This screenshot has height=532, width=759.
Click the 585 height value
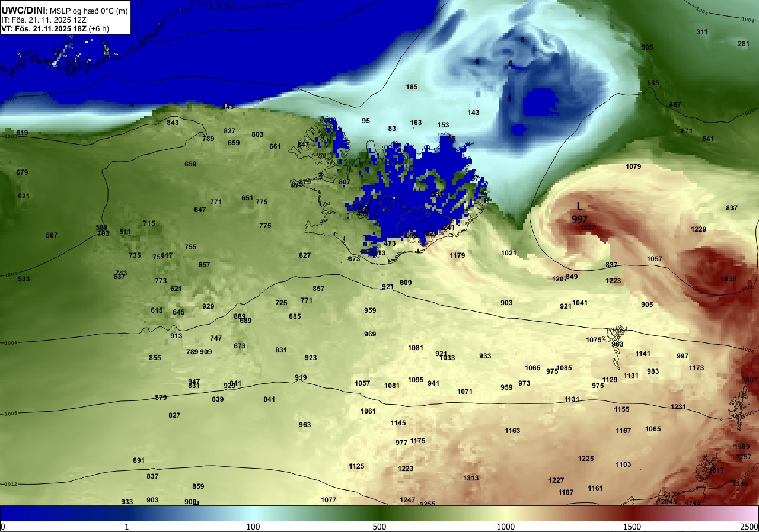653,83
